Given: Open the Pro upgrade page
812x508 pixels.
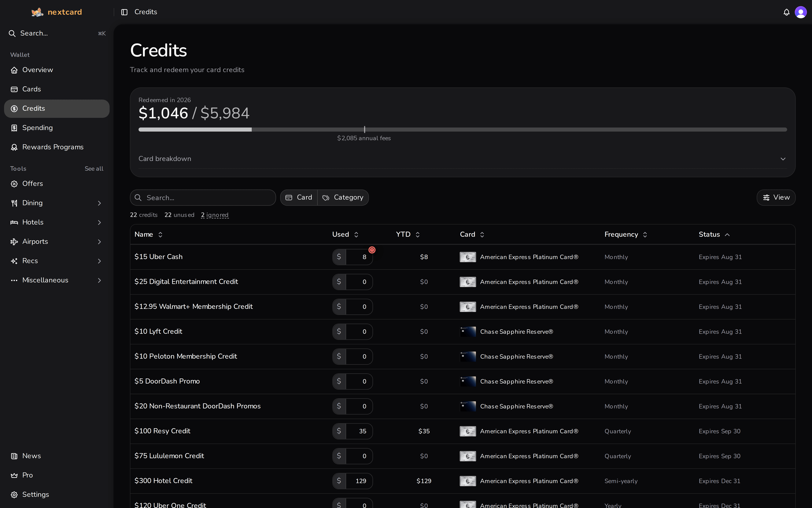Looking at the screenshot, I should click(x=57, y=475).
